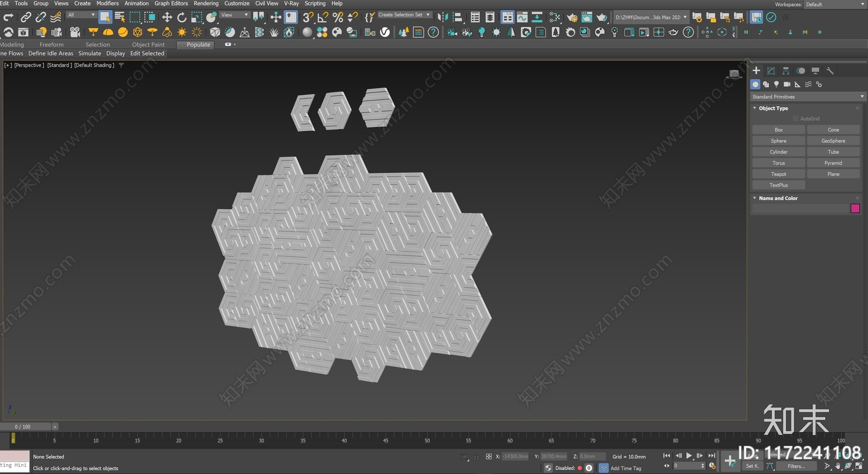Screen dimensions: 868x474
Task: Click the object name input field
Action: click(800, 208)
